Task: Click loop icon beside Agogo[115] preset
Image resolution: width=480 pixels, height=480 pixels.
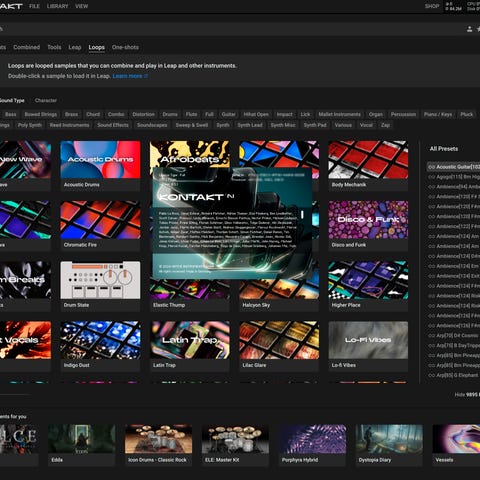Action: [x=432, y=177]
